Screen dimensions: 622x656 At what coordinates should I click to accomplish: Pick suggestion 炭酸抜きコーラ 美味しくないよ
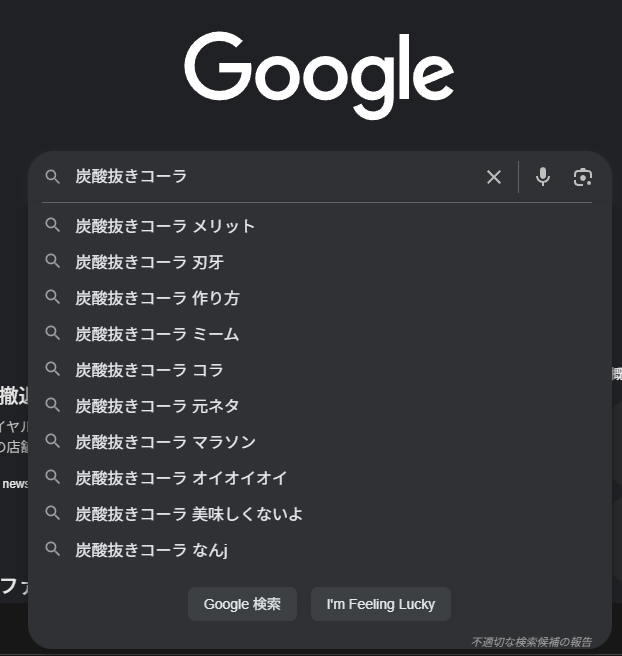coord(189,514)
